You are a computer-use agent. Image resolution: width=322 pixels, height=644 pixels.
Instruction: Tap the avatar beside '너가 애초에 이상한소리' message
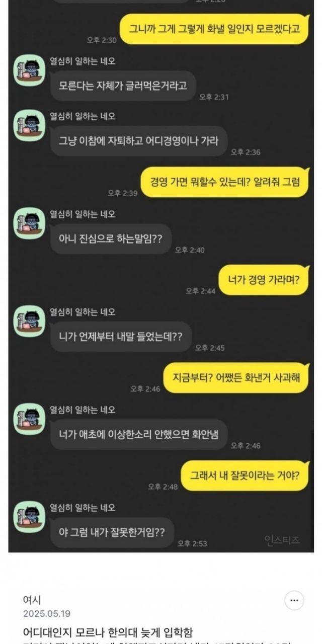click(x=29, y=419)
